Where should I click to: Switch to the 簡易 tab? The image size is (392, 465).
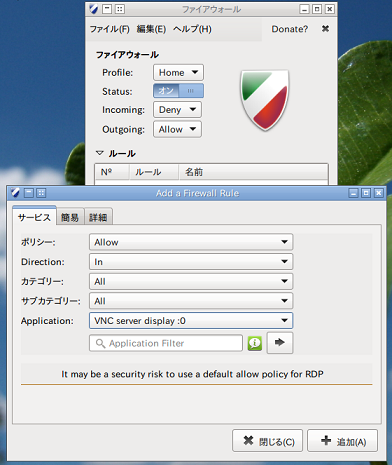70,218
